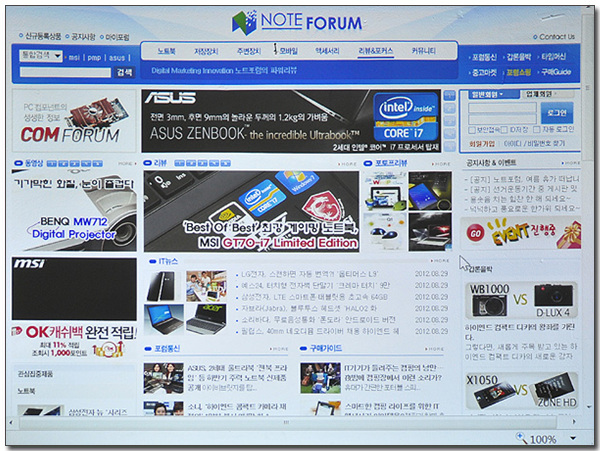
Task: Click MORE next to IT뉴스 heading
Action: (440, 261)
